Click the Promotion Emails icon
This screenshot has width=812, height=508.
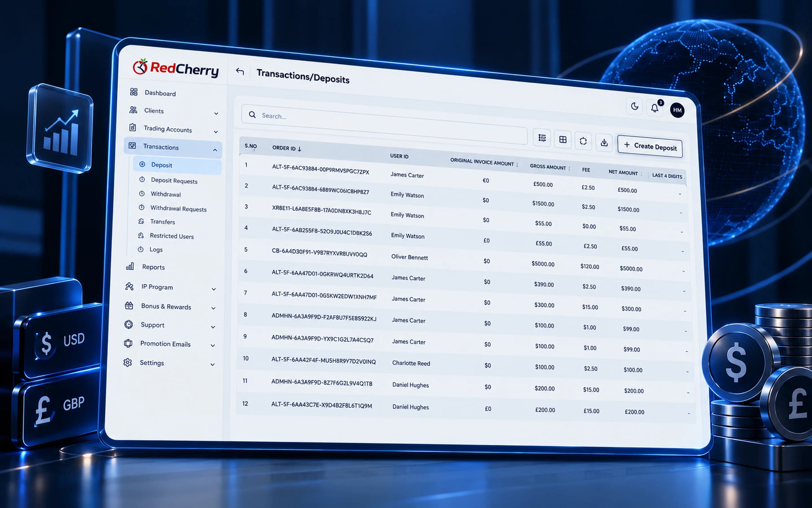[128, 343]
